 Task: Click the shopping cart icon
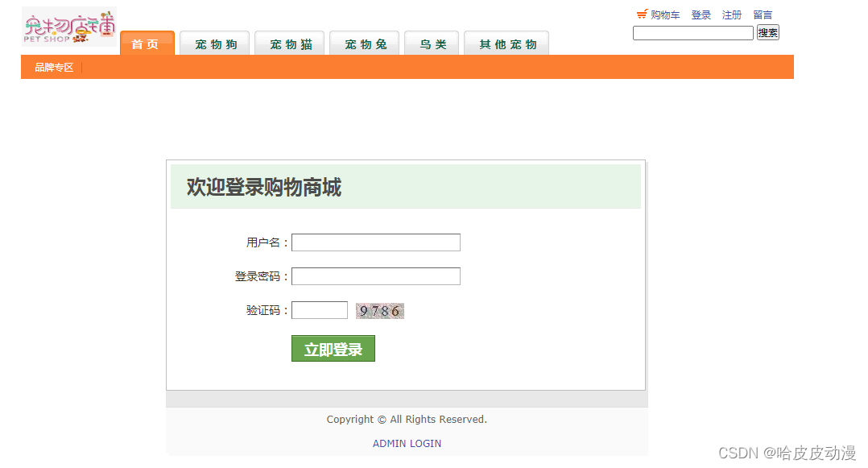tap(642, 14)
